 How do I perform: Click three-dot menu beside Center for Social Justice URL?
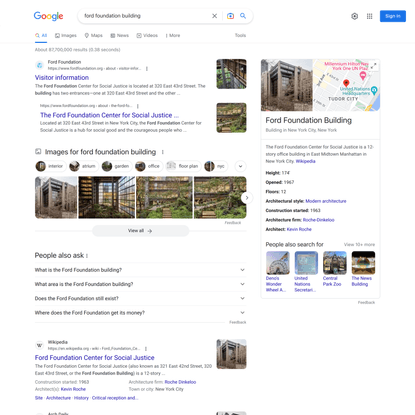point(138,106)
